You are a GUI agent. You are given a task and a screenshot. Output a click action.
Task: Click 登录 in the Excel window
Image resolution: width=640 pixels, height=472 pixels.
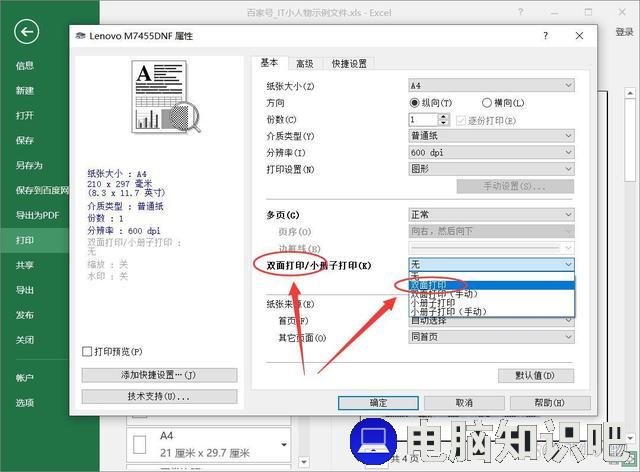pyautogui.click(x=624, y=32)
